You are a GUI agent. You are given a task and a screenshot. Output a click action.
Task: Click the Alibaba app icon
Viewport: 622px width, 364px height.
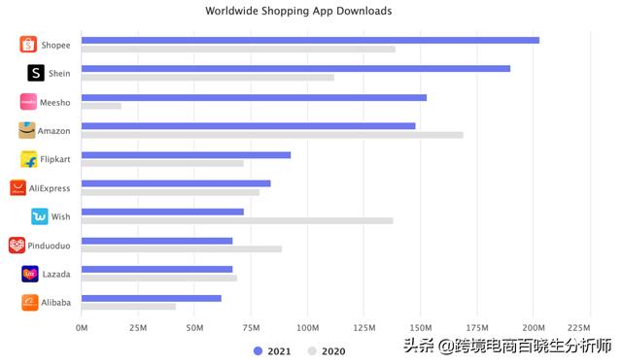click(30, 303)
